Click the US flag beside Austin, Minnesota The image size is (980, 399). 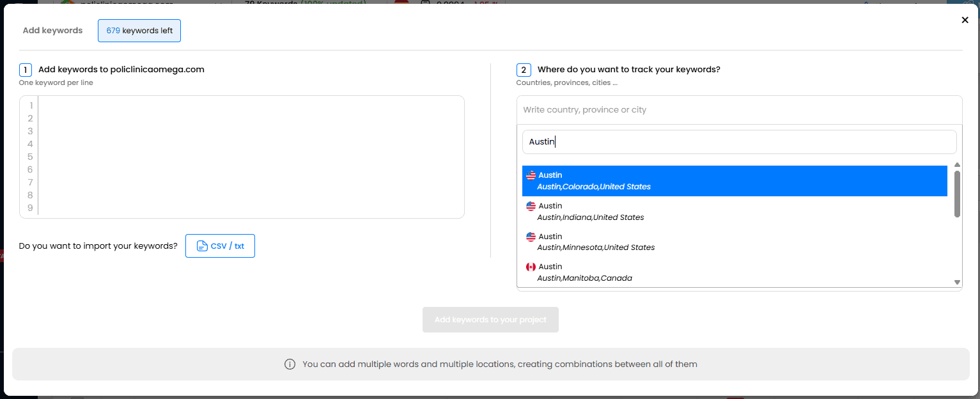pos(531,237)
